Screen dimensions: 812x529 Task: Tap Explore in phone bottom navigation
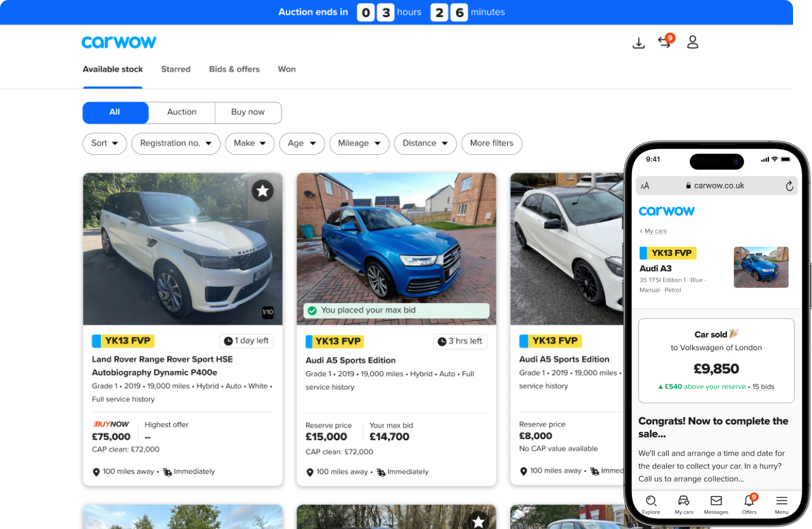[651, 505]
